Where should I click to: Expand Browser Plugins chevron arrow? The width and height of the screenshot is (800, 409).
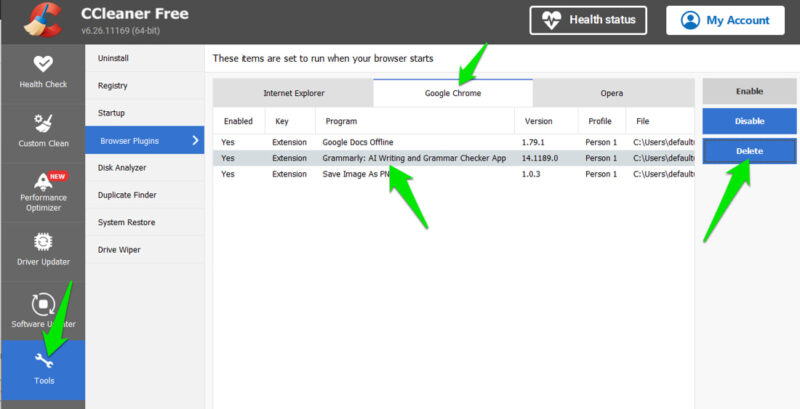(x=195, y=140)
